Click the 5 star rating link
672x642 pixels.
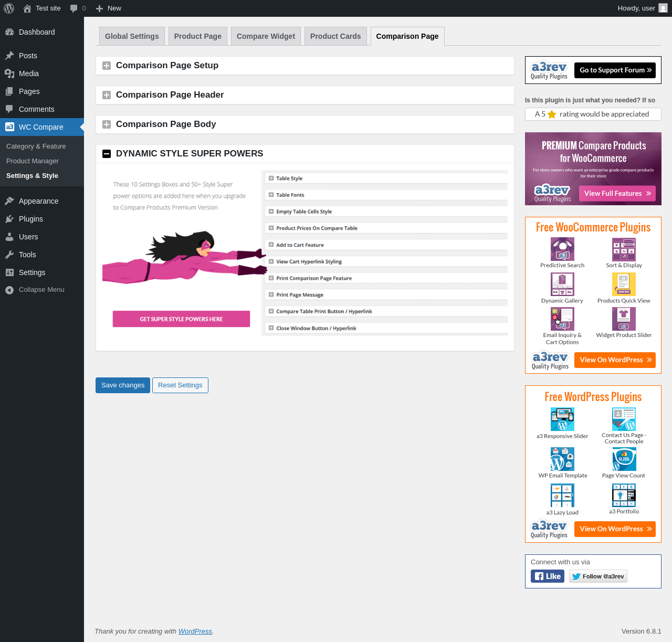tap(593, 114)
